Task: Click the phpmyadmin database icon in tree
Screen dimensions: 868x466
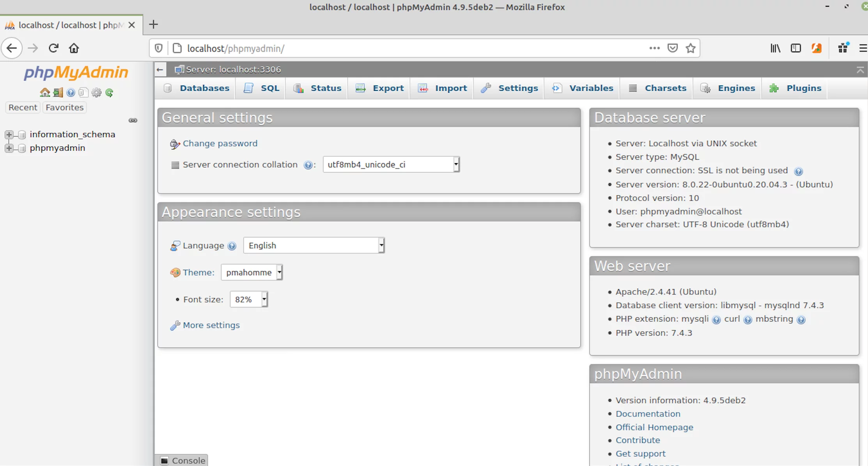Action: [22, 148]
